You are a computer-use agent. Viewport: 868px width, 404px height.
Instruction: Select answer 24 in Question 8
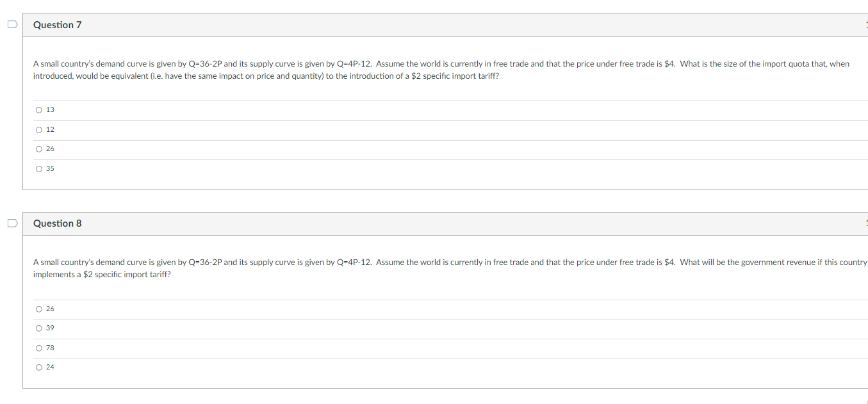[x=38, y=367]
